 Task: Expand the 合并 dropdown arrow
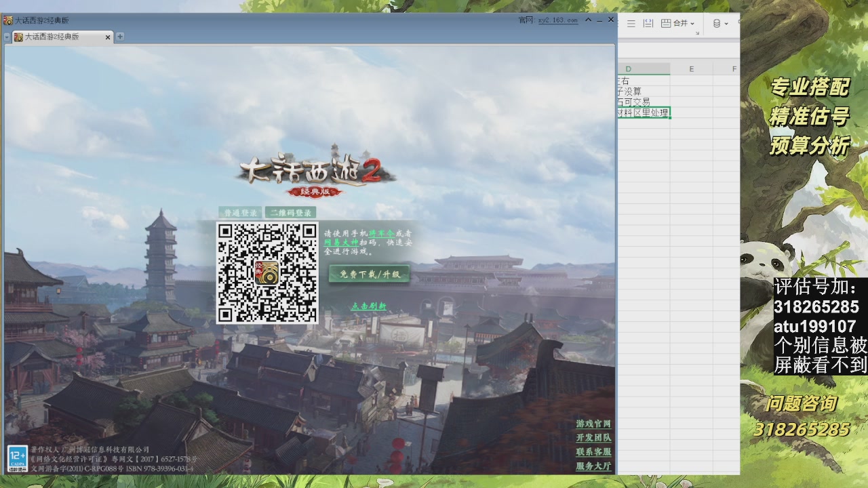(x=692, y=24)
